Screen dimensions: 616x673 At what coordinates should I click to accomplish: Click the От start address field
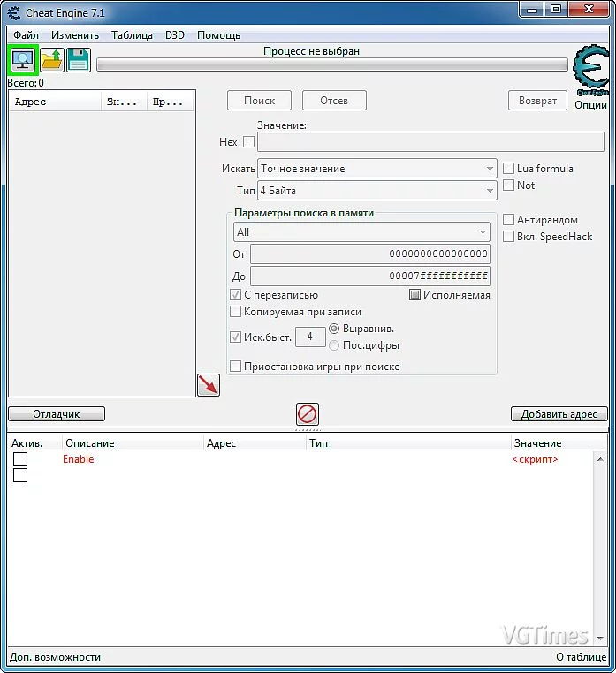click(370, 253)
